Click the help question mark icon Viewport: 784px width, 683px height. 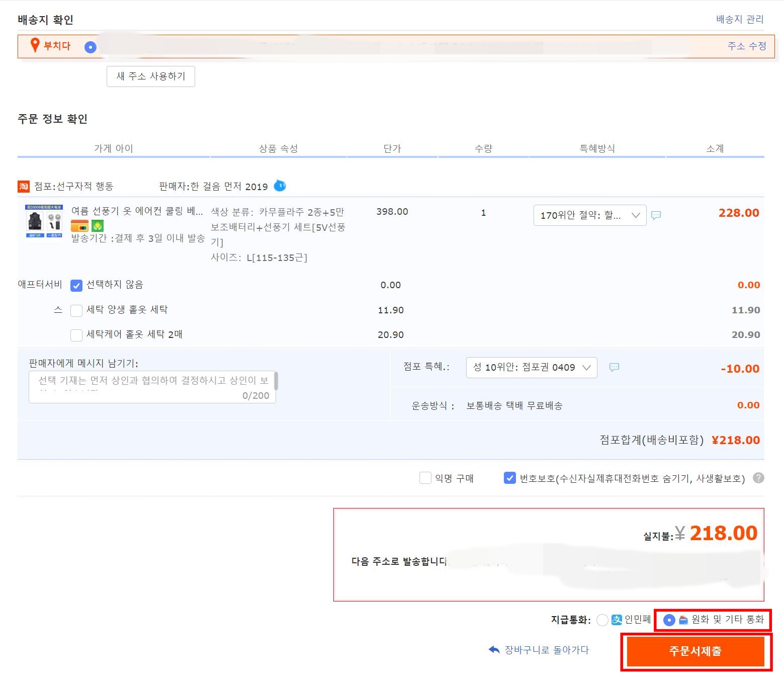(x=758, y=478)
